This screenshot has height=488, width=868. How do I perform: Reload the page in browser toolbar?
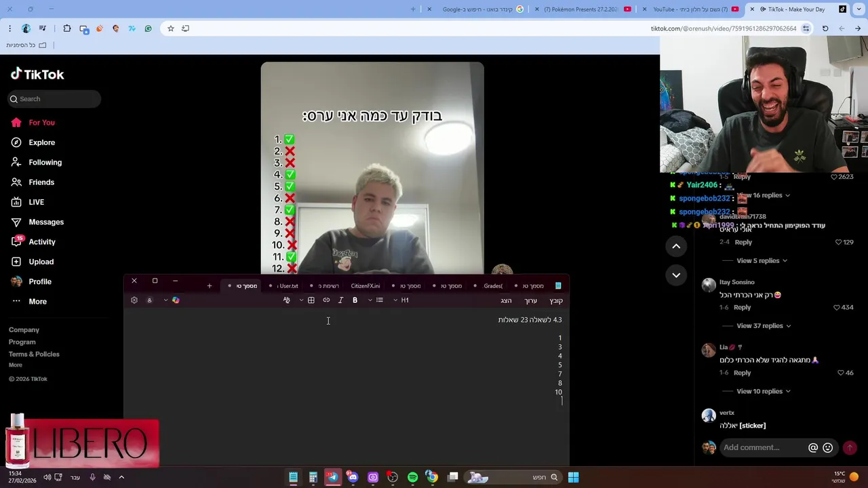(825, 28)
